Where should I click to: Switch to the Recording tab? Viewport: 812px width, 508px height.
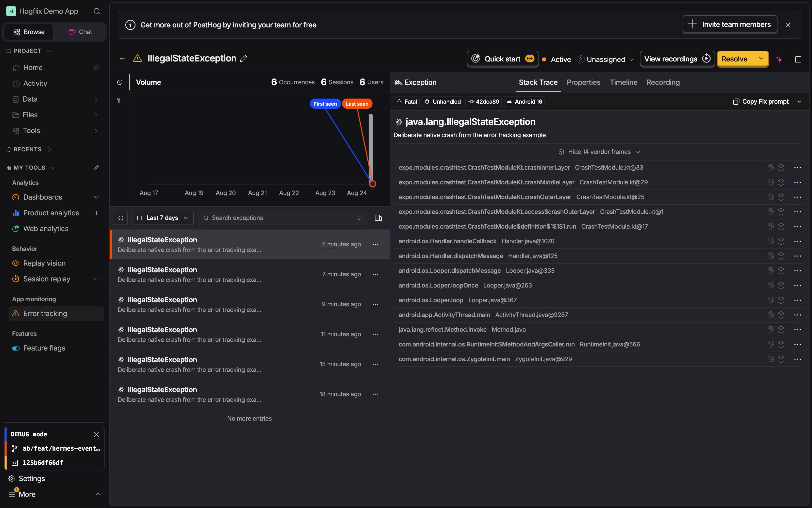pos(663,82)
